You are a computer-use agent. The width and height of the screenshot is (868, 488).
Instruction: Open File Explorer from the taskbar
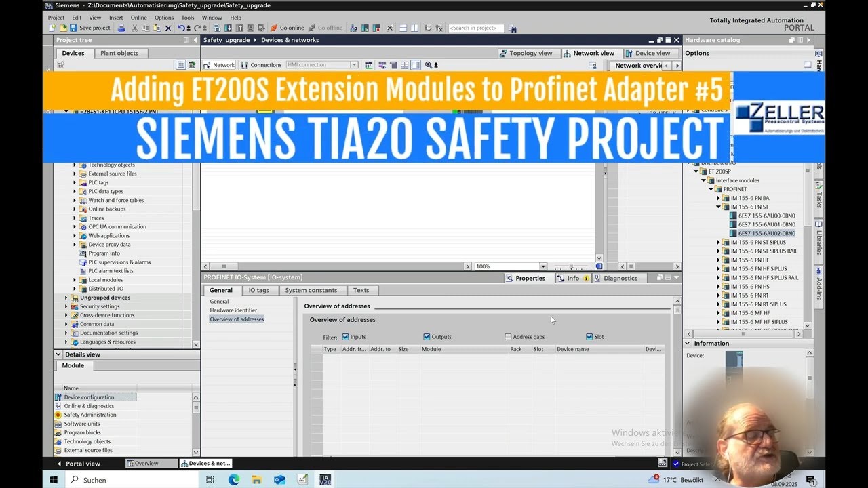257,479
